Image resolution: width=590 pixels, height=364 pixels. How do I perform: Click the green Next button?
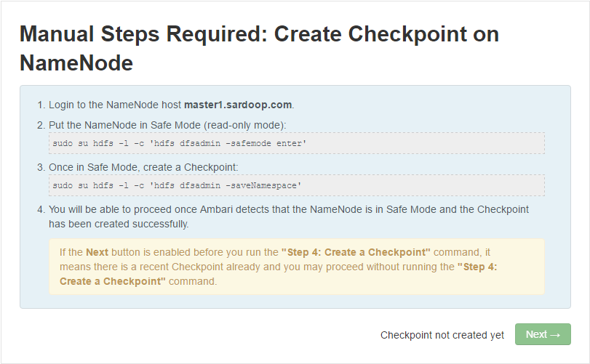point(542,334)
